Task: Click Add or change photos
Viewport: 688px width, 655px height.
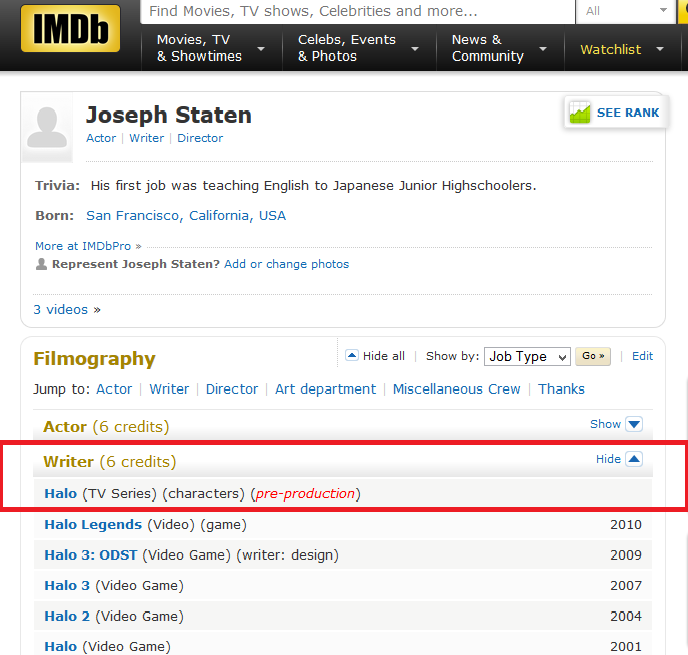Action: click(x=287, y=264)
